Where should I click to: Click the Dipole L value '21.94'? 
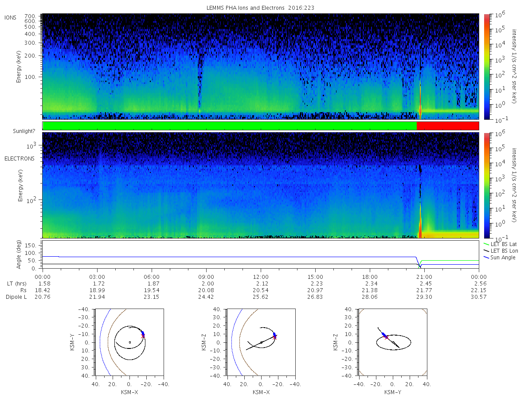[97, 297]
